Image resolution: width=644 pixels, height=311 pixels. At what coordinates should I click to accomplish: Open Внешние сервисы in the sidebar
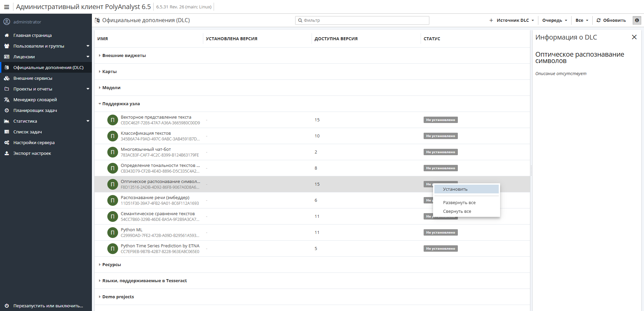(46, 78)
